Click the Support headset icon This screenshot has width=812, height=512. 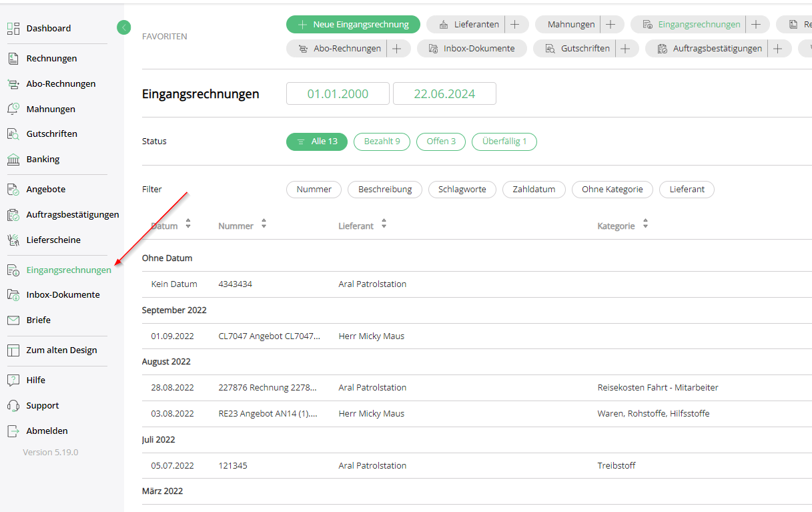point(13,405)
